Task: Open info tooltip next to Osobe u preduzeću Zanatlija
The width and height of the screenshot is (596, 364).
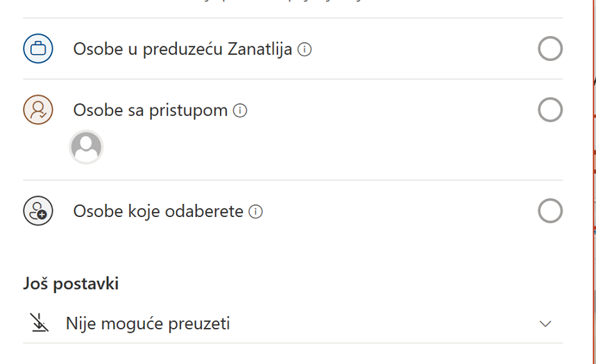Action: 305,49
